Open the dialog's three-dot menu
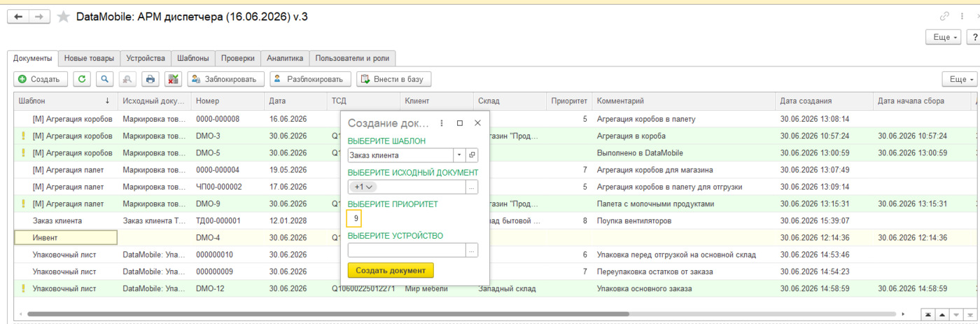 tap(442, 122)
